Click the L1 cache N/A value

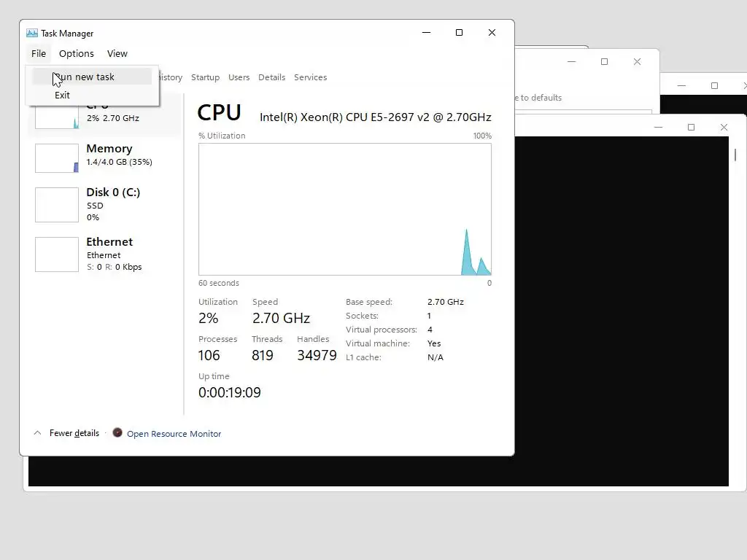(436, 357)
